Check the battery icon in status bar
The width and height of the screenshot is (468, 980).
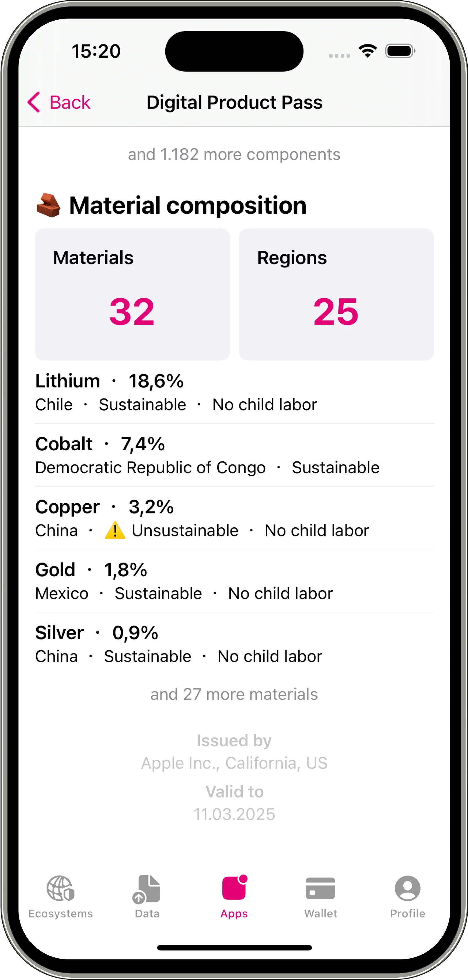[400, 51]
